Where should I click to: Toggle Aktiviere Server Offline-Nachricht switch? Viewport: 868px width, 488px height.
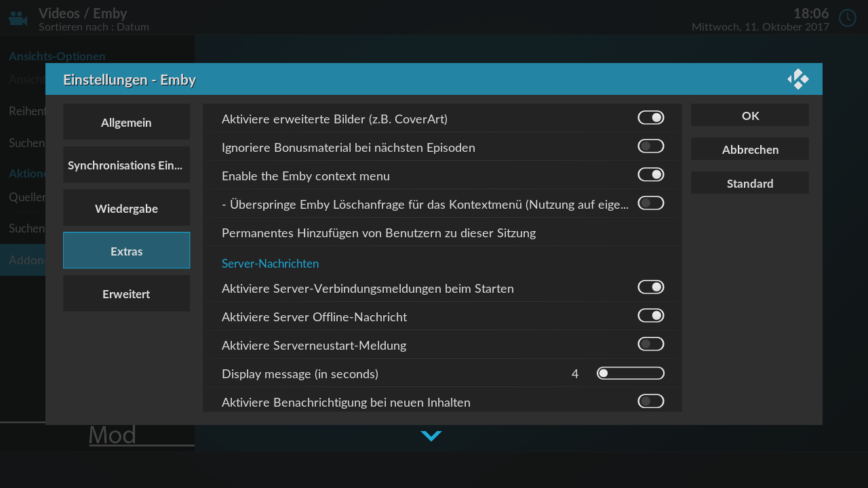[651, 316]
